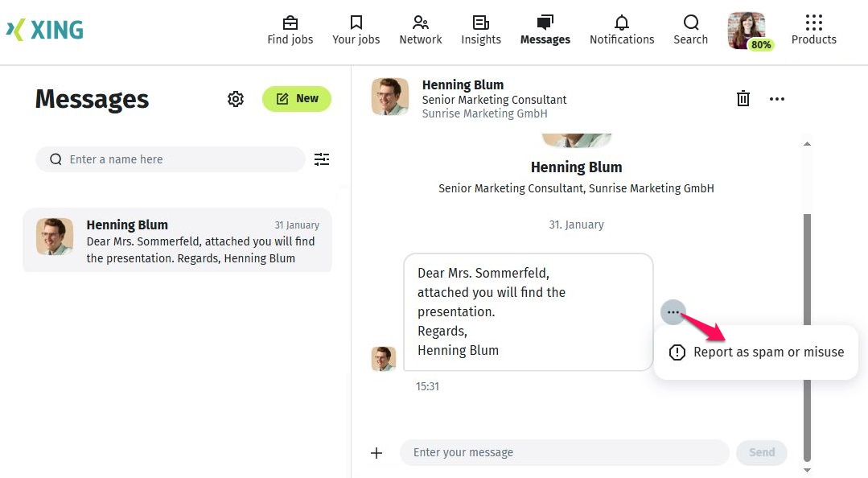Open message settings gear icon
The image size is (868, 478).
click(236, 99)
